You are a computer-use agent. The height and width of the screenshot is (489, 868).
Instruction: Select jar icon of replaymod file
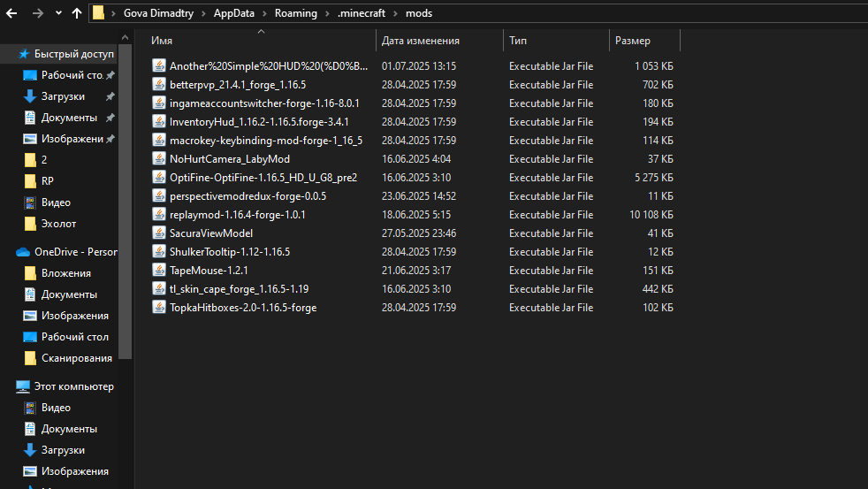(159, 214)
